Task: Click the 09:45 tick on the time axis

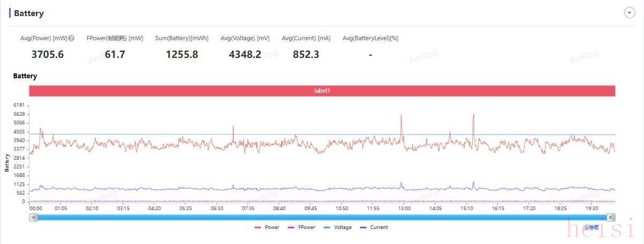Action: (310, 208)
